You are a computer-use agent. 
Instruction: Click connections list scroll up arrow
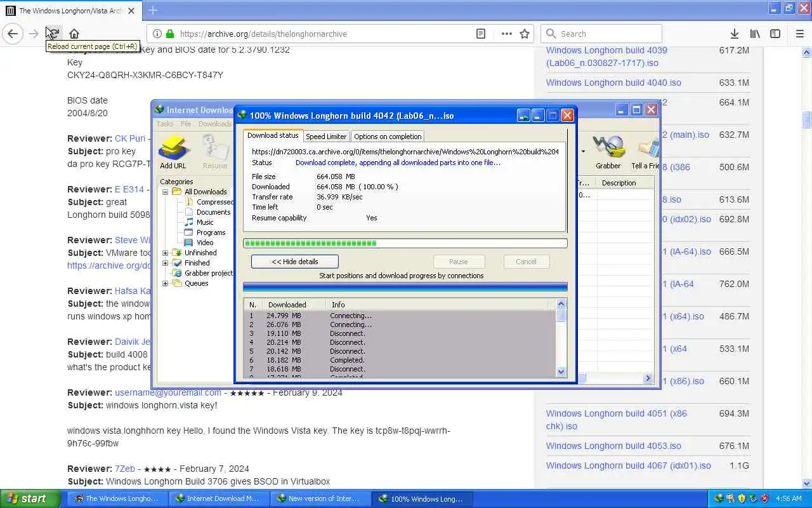click(561, 305)
